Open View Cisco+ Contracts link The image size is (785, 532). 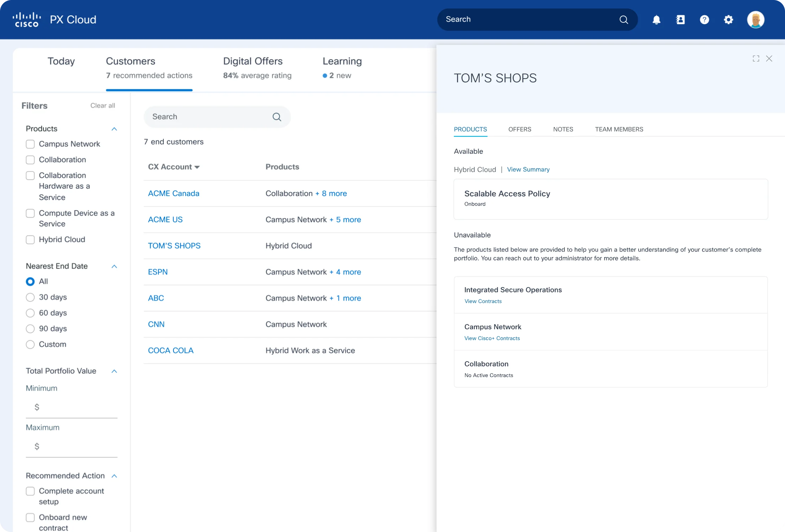pos(492,338)
